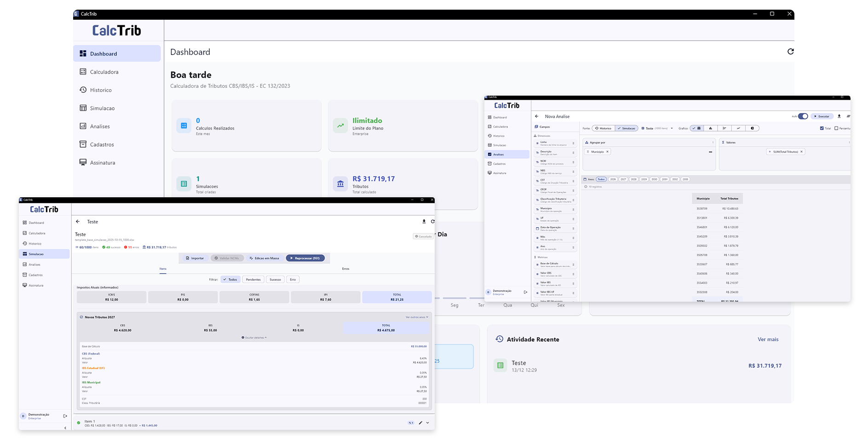Screen dimensions: 868x447
Task: Click the CFOP dimension field in Campos
Action: point(555,190)
